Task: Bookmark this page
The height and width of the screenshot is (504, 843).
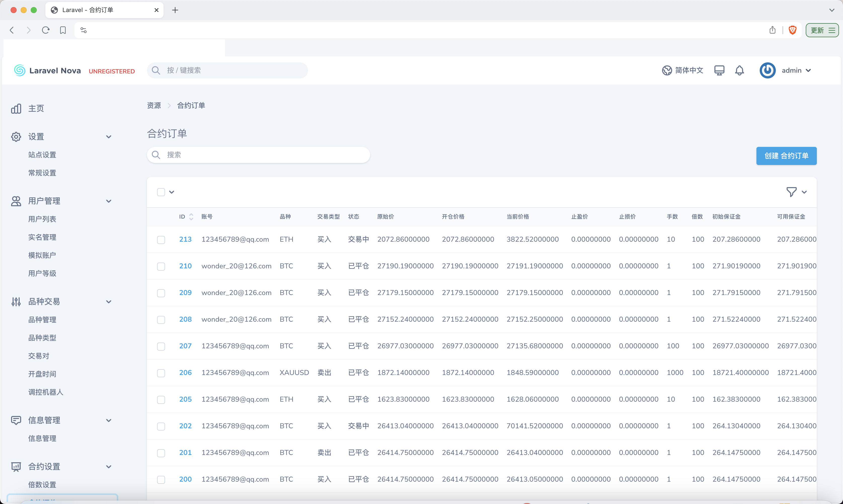Action: point(63,30)
